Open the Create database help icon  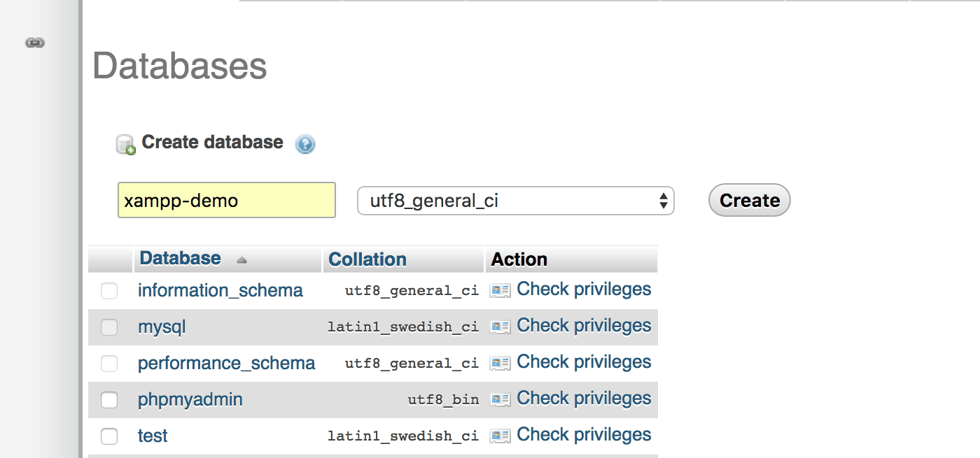305,144
